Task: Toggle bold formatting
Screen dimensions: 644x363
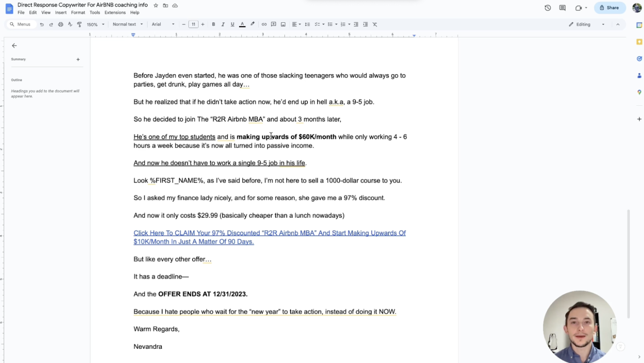Action: (x=213, y=24)
